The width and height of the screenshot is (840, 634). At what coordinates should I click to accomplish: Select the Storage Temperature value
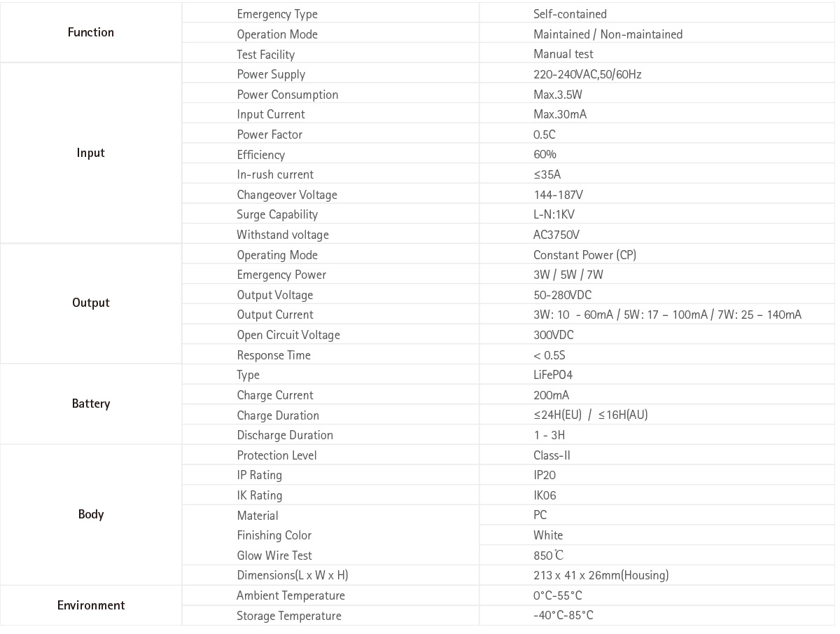[563, 616]
